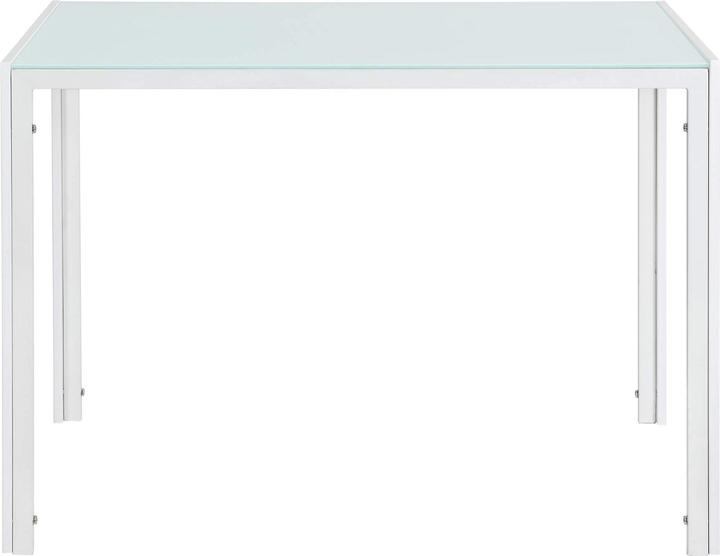
Task: Click the bottom end of rear left leg
Action: coord(68,417)
